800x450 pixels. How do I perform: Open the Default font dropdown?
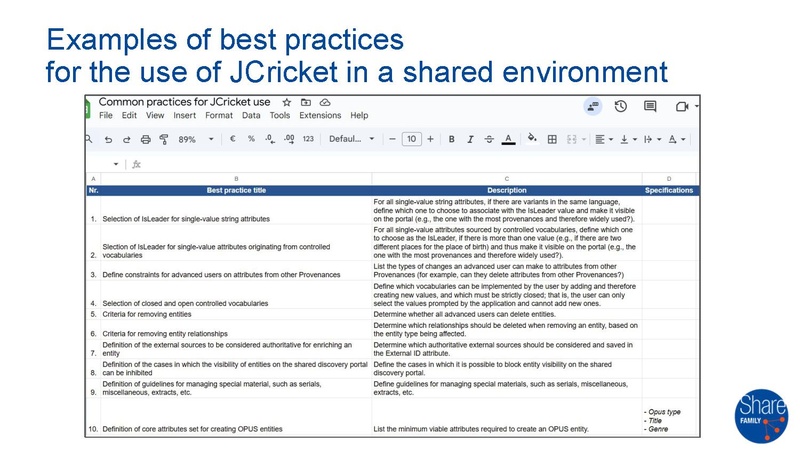point(352,139)
